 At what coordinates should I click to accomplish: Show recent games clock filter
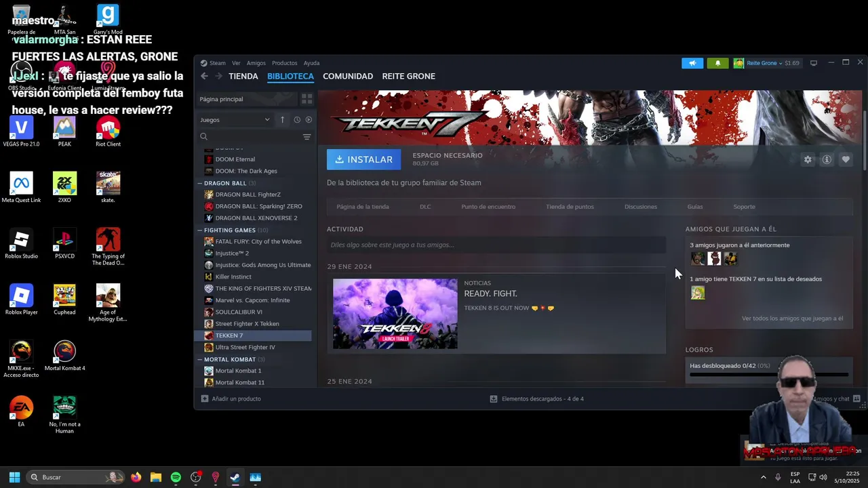click(297, 120)
